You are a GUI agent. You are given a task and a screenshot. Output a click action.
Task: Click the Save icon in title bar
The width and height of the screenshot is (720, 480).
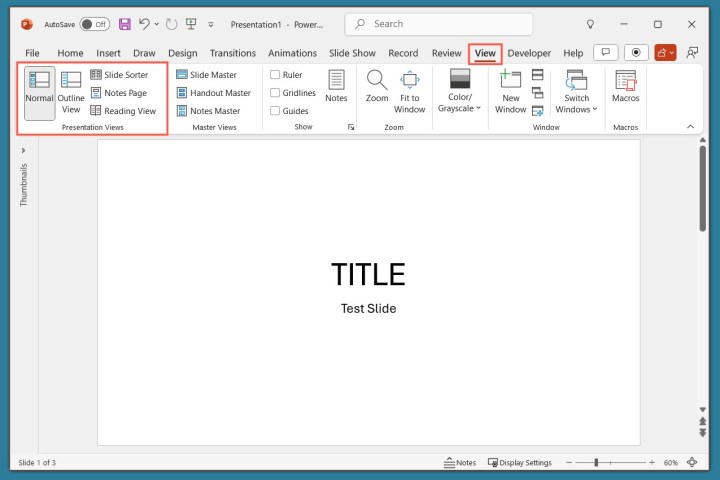tap(125, 24)
